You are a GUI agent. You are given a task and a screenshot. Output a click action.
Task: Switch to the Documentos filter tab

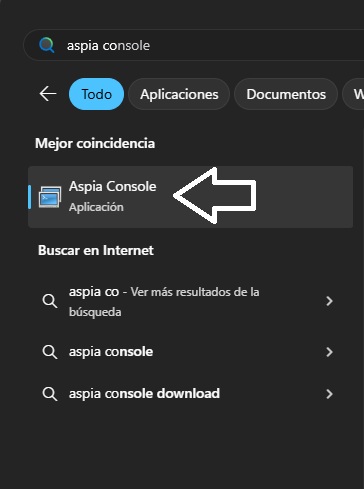(286, 94)
